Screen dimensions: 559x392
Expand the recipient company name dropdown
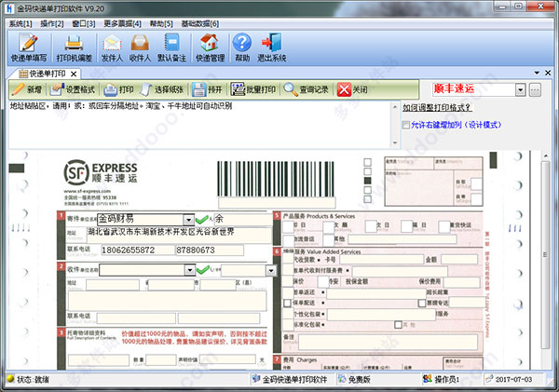[190, 270]
